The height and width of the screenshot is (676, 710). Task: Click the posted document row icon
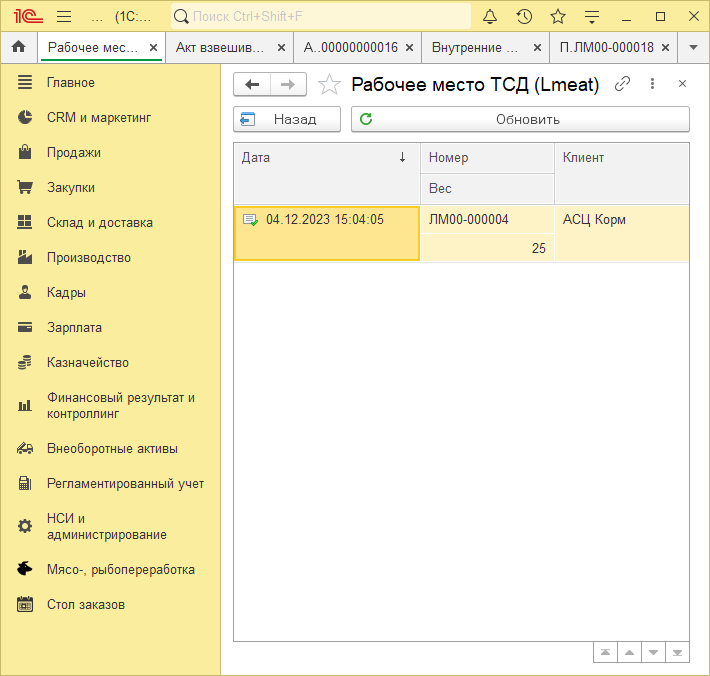(x=250, y=220)
